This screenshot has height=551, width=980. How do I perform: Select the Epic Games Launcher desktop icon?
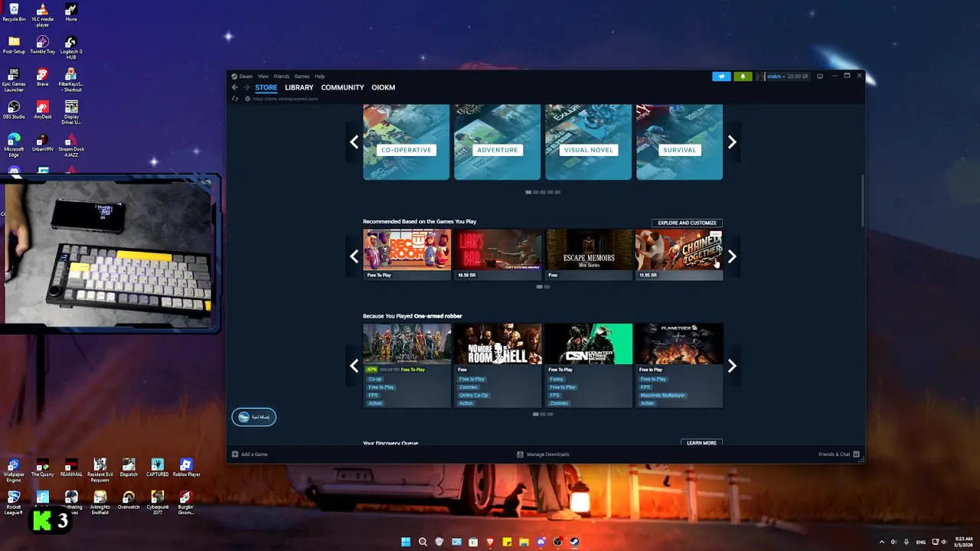14,79
